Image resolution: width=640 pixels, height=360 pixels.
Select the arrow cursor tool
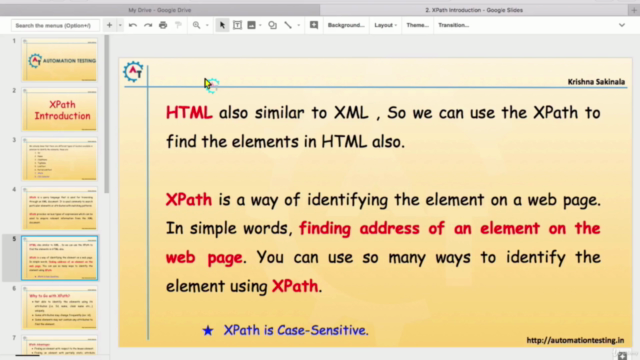pyautogui.click(x=222, y=25)
